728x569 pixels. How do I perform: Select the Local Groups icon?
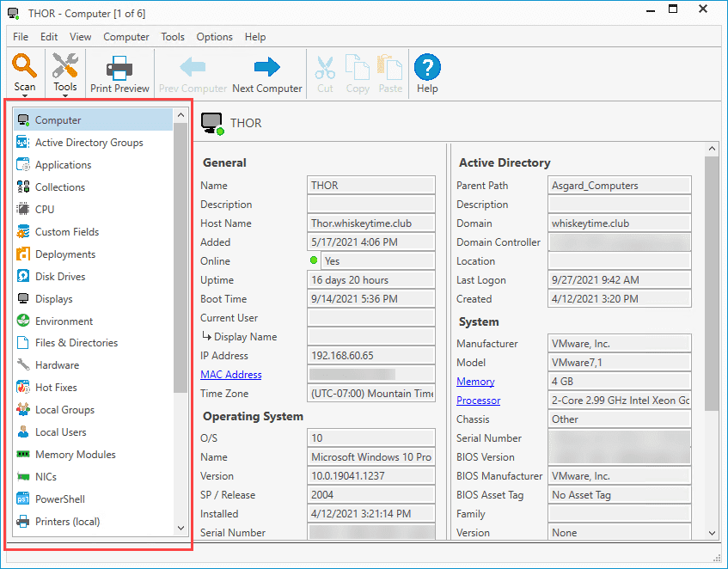tap(23, 409)
